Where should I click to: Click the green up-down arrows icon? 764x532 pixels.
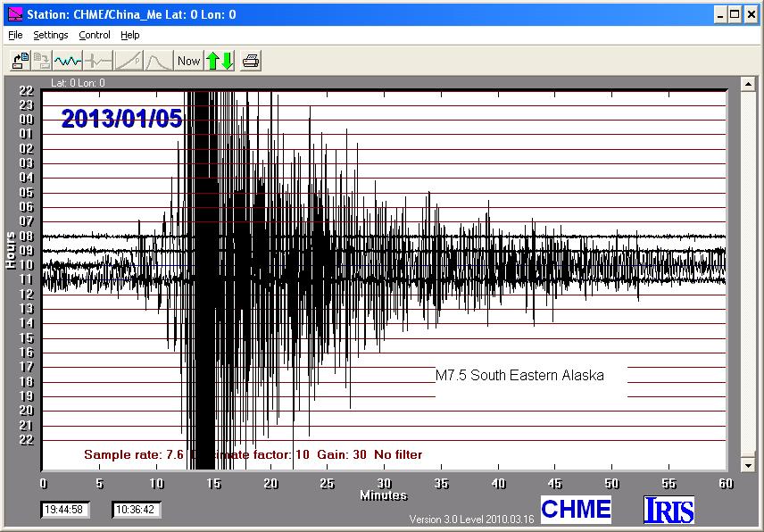220,61
